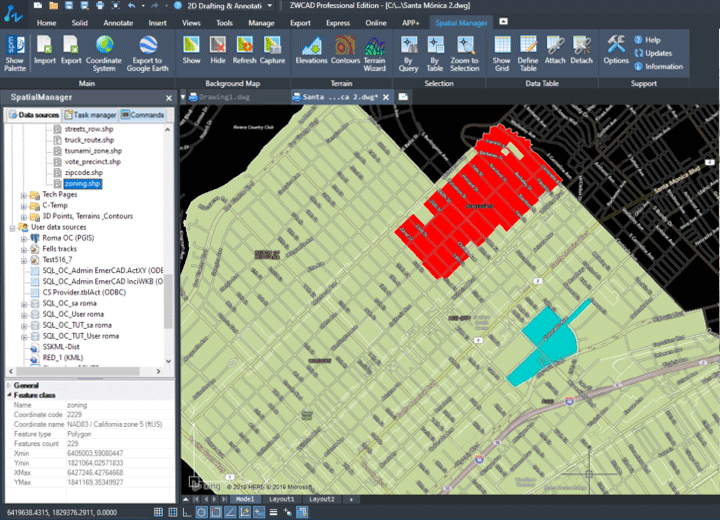Expand the C-Temp folder
Image resolution: width=720 pixels, height=520 pixels.
[x=24, y=206]
